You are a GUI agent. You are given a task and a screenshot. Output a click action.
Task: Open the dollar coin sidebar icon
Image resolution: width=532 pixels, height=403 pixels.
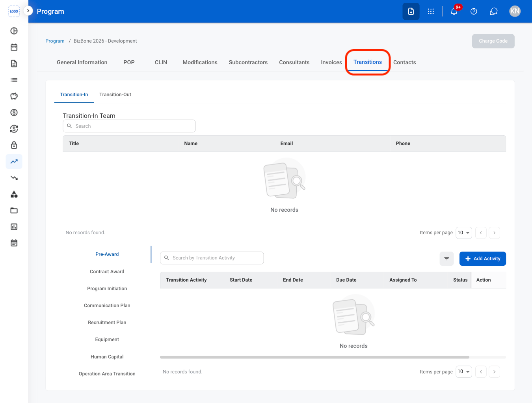14,112
